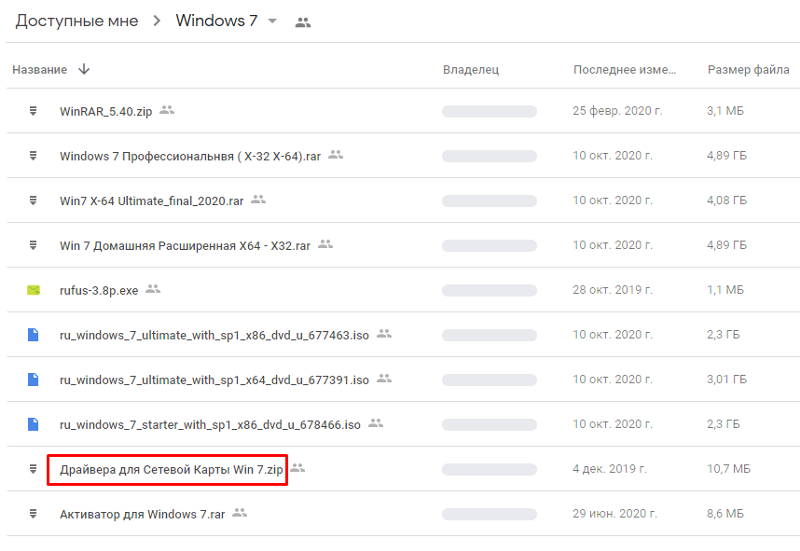Click the 'Последнее изме...' column header
Viewport: 800px width, 551px height.
tap(624, 69)
